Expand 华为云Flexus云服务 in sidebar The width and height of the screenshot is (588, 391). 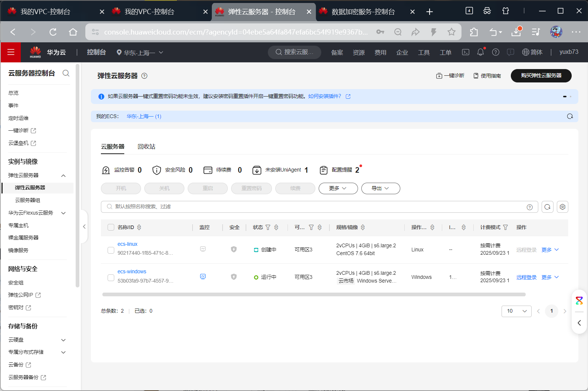pyautogui.click(x=63, y=213)
